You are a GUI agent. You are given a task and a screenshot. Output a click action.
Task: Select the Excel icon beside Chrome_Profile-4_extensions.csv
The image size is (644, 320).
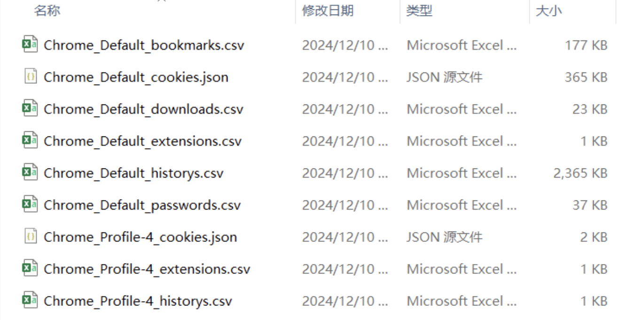click(30, 269)
